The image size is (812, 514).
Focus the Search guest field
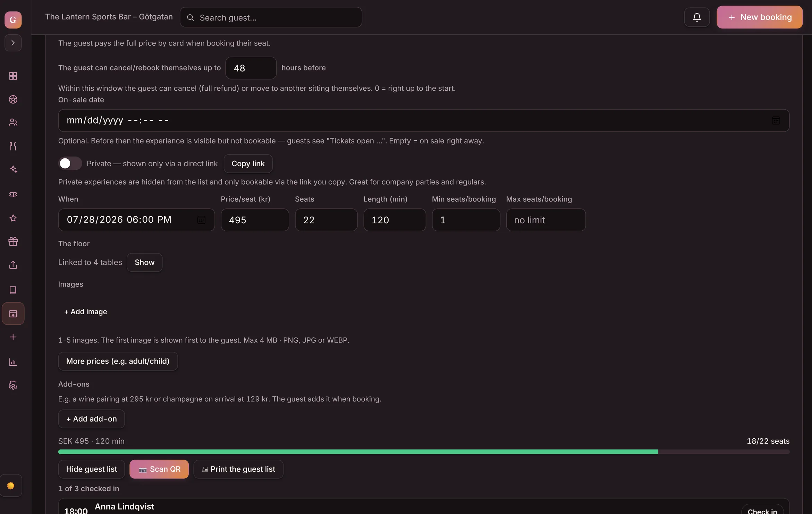(271, 17)
